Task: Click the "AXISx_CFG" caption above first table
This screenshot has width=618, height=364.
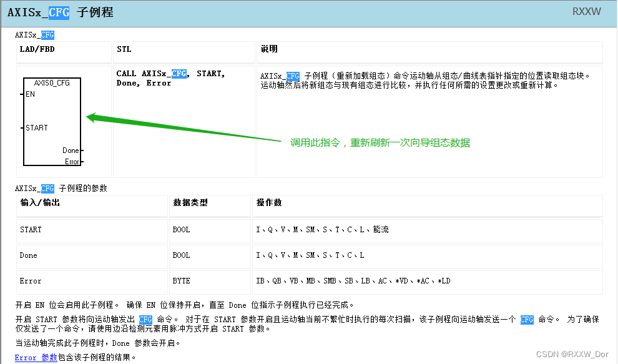Action: pos(35,35)
